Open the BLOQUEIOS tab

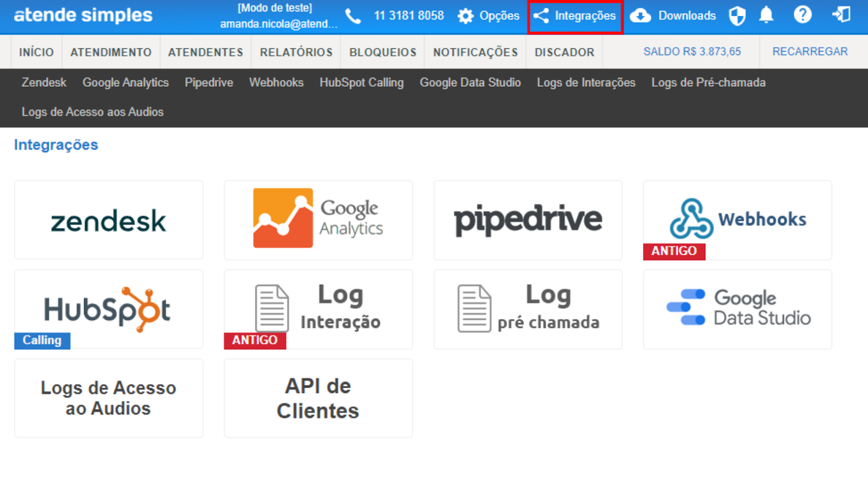[x=383, y=52]
